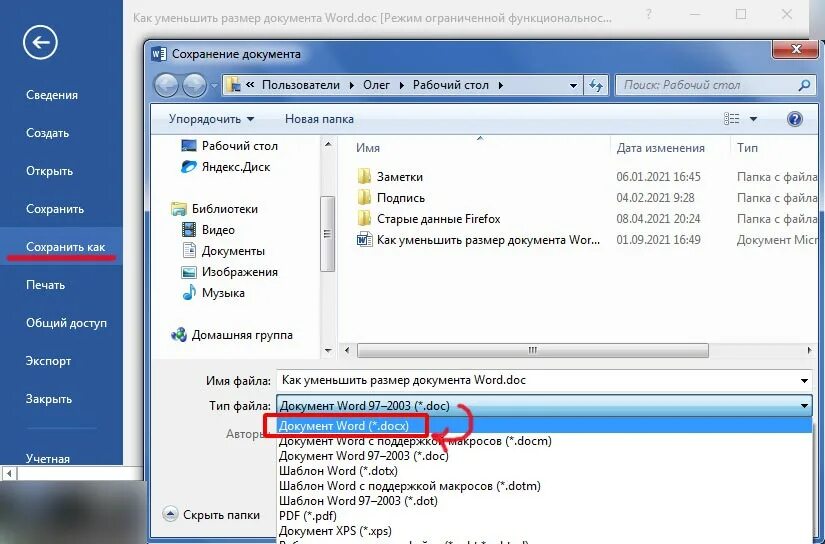Choose Шаблон Word с поддержкой макросов (*.dotm)
Screen dimensions: 825x544
tap(544, 486)
